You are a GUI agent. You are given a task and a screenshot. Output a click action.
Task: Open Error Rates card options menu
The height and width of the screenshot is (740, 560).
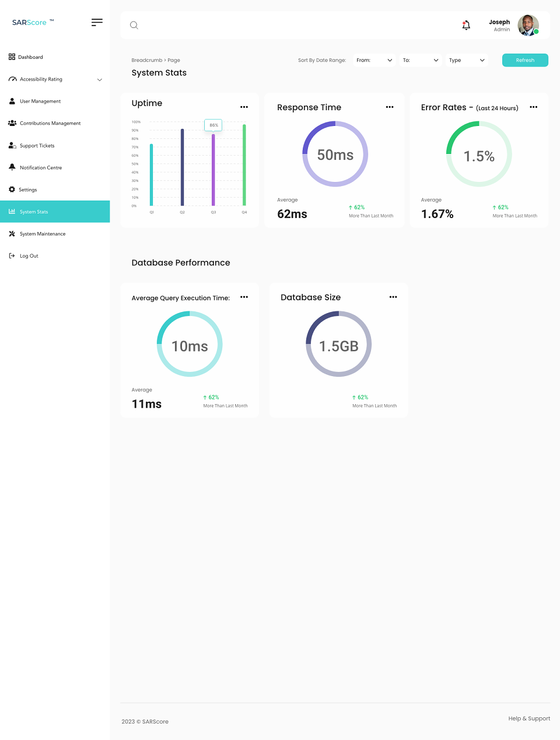(533, 107)
